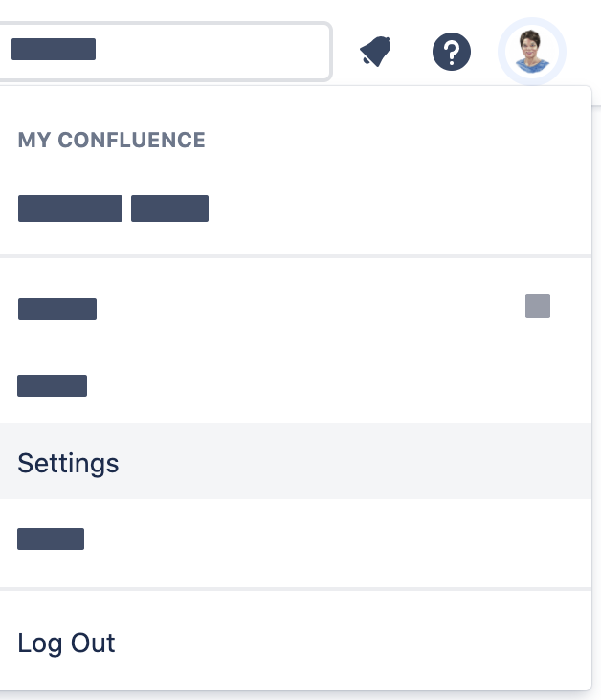Open the help menu
Image resolution: width=601 pixels, height=700 pixels.
coord(451,51)
